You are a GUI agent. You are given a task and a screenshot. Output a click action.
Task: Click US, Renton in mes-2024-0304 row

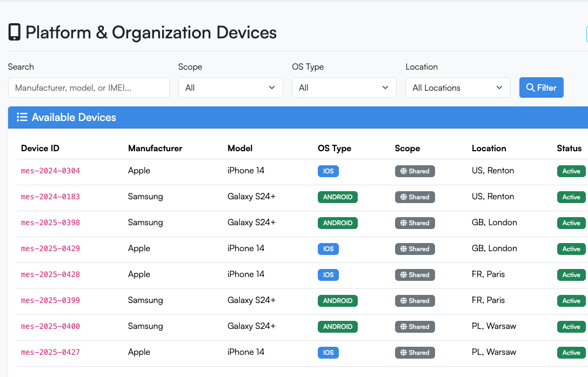click(x=493, y=171)
